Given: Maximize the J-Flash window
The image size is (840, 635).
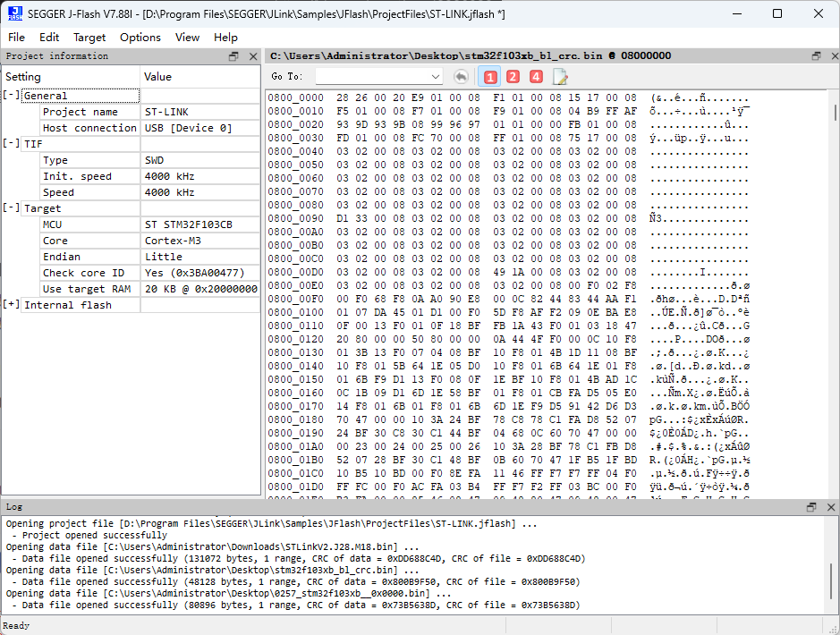Looking at the screenshot, I should (x=777, y=14).
